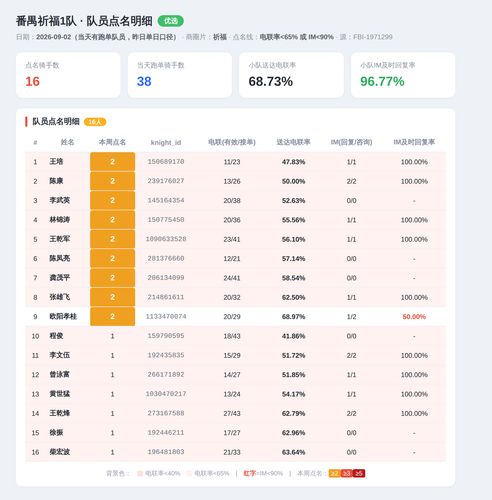Select the 点名骑手数 card showing 16

pos(68,75)
